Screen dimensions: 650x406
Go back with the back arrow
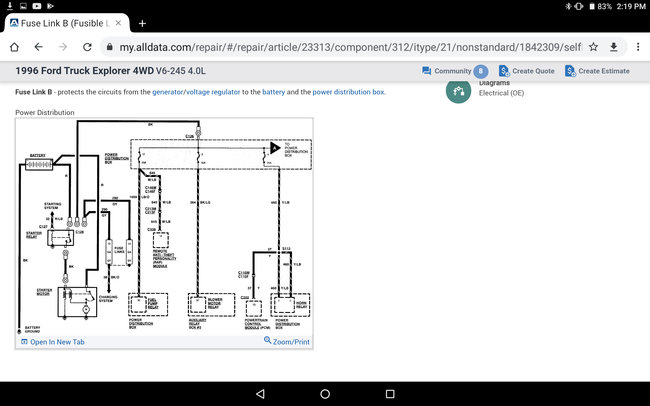39,47
